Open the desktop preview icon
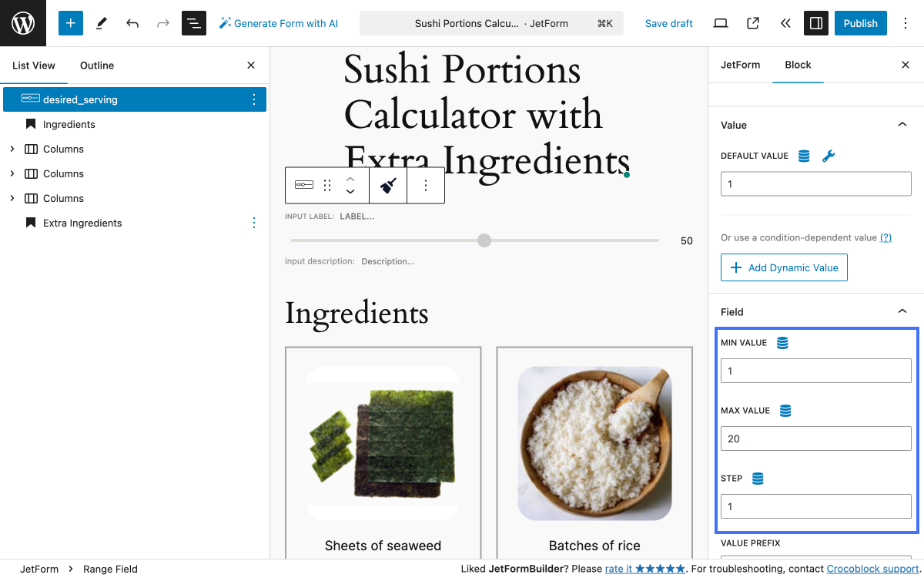924x578 pixels. click(x=720, y=23)
